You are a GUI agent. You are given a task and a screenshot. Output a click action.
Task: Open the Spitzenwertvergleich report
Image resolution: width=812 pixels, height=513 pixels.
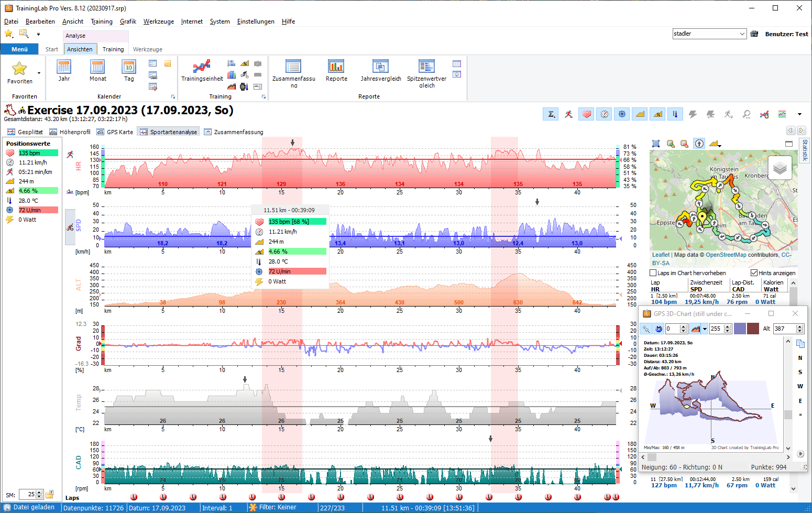coord(426,73)
